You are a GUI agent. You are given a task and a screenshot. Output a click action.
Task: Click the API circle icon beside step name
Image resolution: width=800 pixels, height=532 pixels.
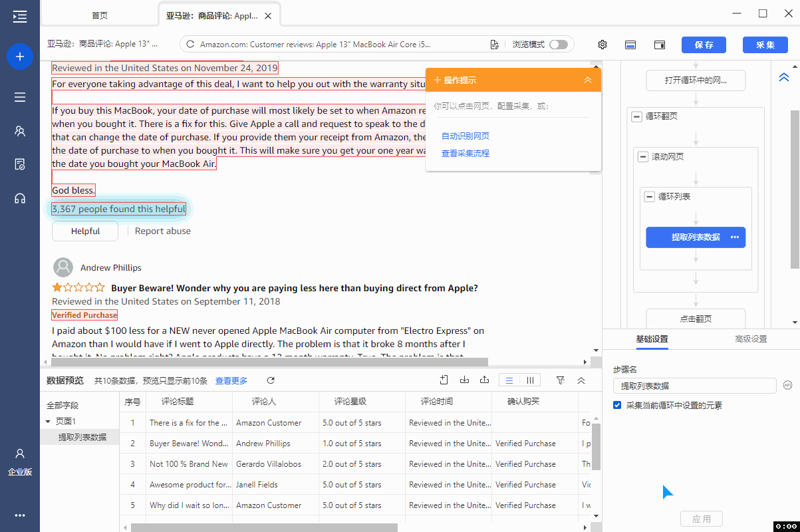(787, 385)
